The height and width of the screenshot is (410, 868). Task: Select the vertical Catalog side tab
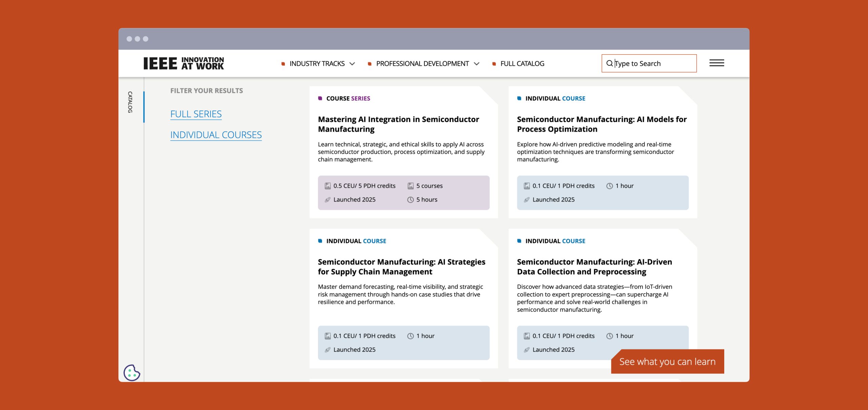pos(130,102)
